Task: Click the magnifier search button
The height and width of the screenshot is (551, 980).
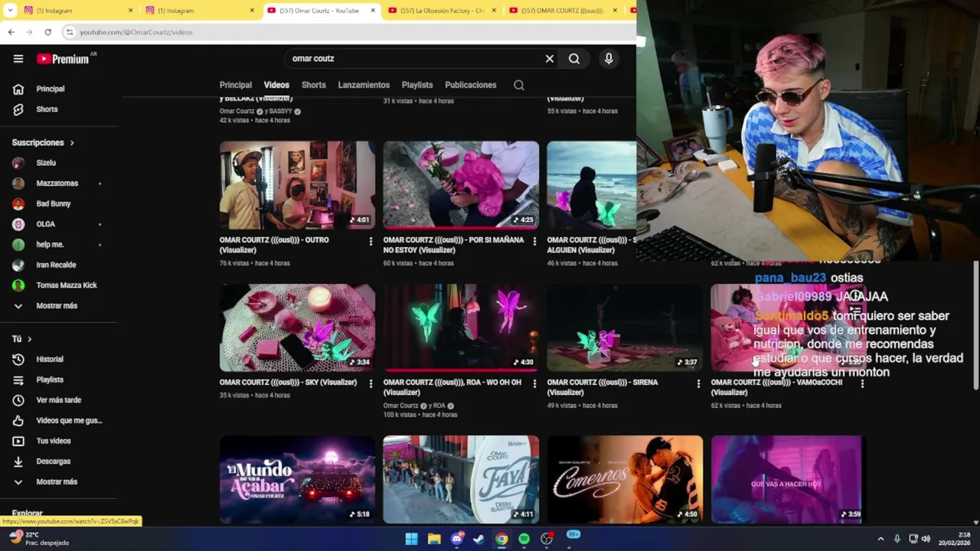Action: point(574,59)
